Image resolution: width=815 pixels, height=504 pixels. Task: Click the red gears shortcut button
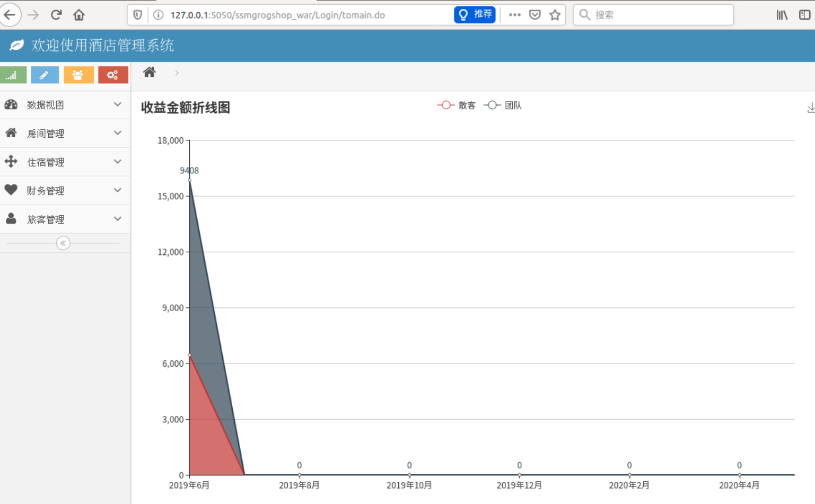113,75
